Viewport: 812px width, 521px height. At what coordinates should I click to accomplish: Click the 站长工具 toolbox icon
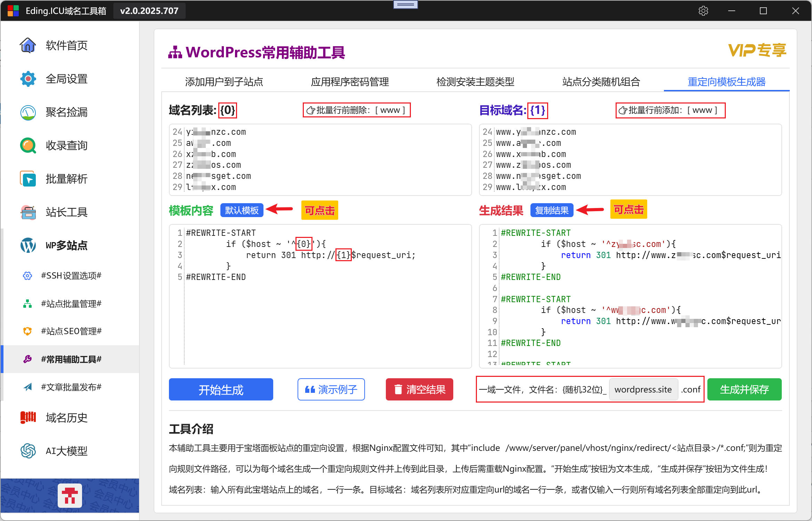point(28,212)
